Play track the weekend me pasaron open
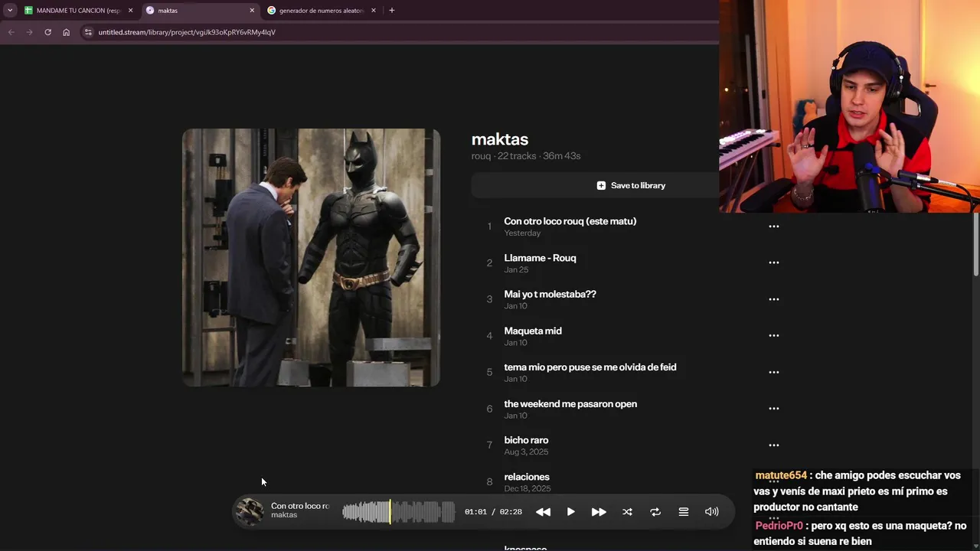This screenshot has width=980, height=551. (x=570, y=404)
